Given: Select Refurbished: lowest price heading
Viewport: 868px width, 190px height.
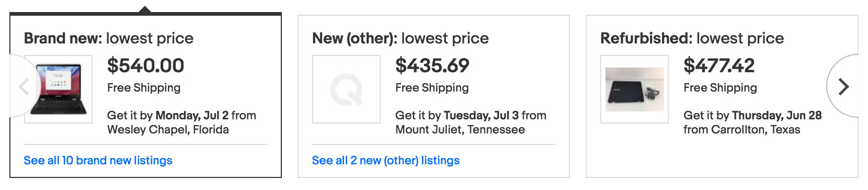Looking at the screenshot, I should (692, 38).
